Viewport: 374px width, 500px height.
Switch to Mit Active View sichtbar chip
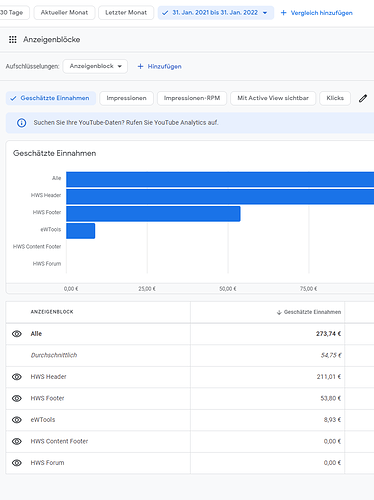coord(273,98)
